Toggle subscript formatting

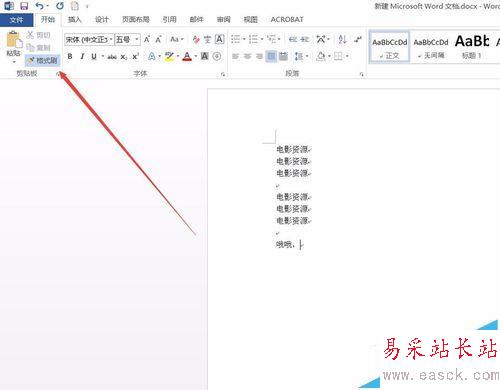[x=124, y=57]
